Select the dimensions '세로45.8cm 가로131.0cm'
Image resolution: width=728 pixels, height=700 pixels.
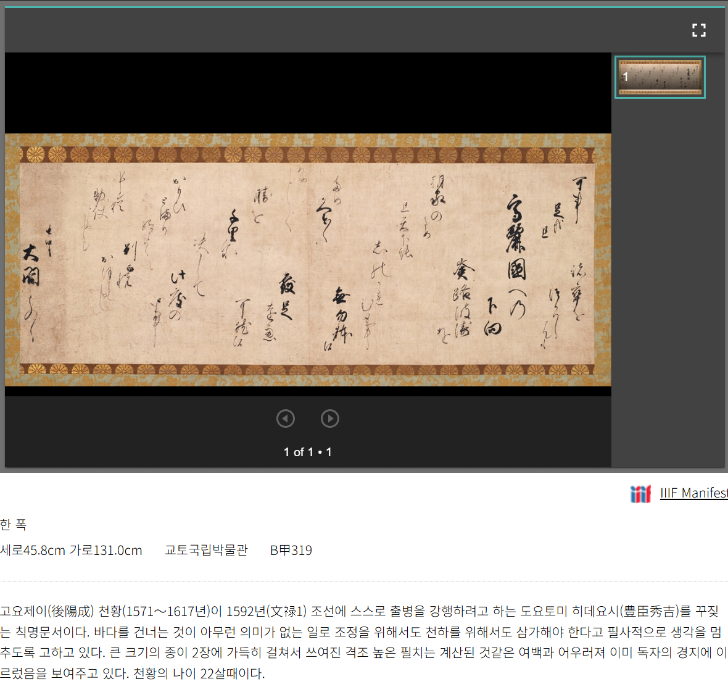pyautogui.click(x=71, y=550)
